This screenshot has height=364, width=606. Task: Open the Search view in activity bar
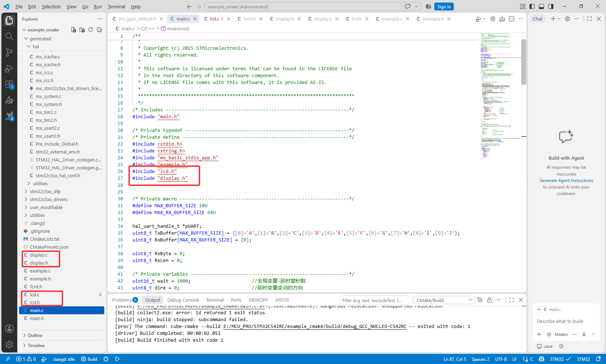[9, 36]
